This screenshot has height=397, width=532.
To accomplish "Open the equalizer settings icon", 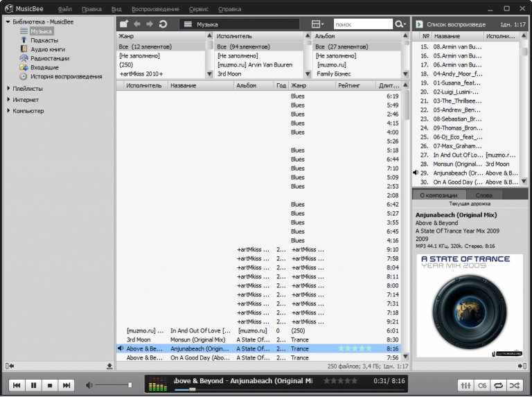I will click(x=465, y=385).
